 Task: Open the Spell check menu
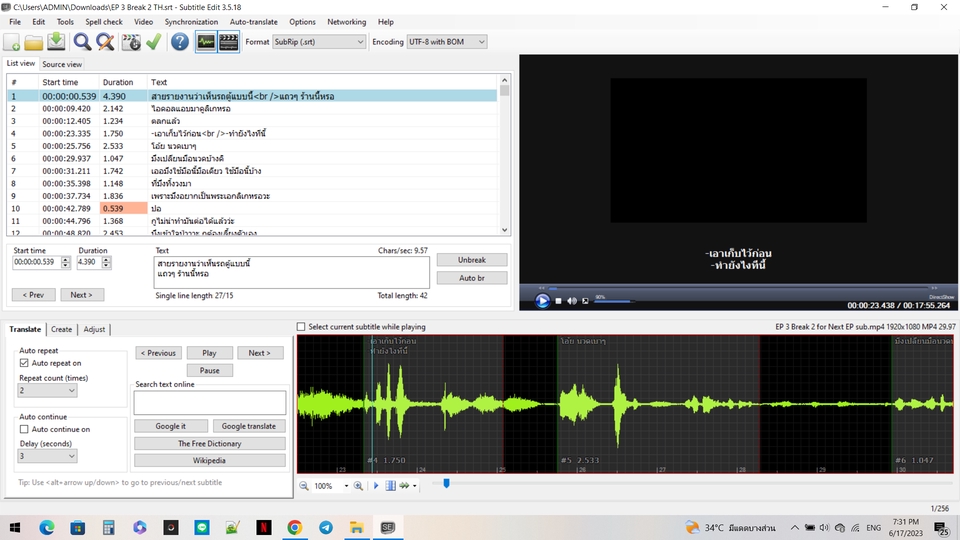point(103,21)
